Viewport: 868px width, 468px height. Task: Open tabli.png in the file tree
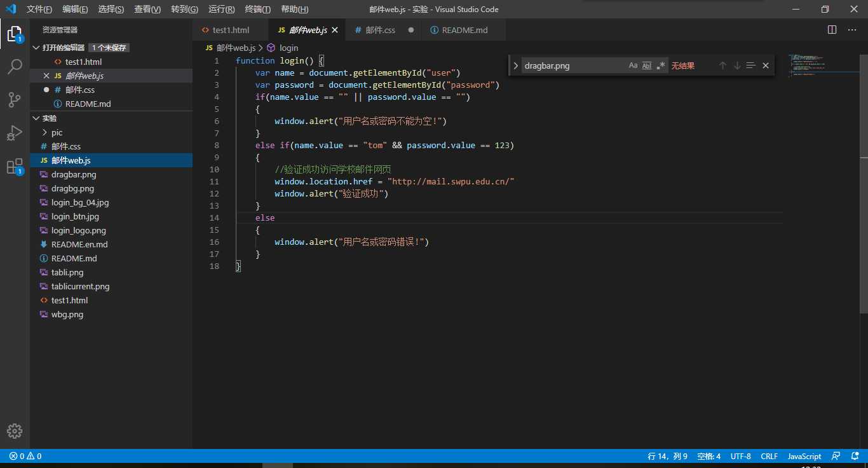111,272
